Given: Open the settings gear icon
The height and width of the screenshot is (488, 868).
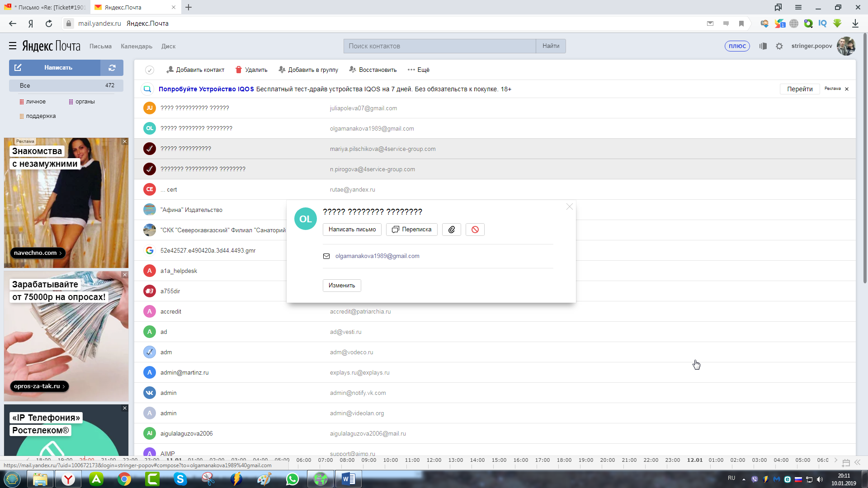Looking at the screenshot, I should (779, 46).
